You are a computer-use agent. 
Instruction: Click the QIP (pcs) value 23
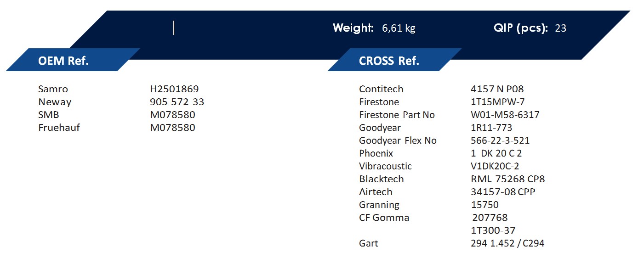point(560,28)
